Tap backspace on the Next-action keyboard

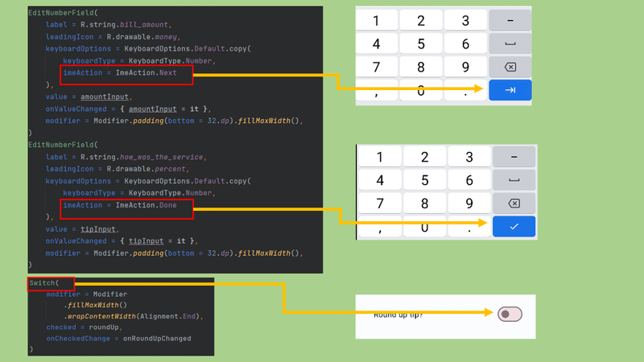point(510,67)
